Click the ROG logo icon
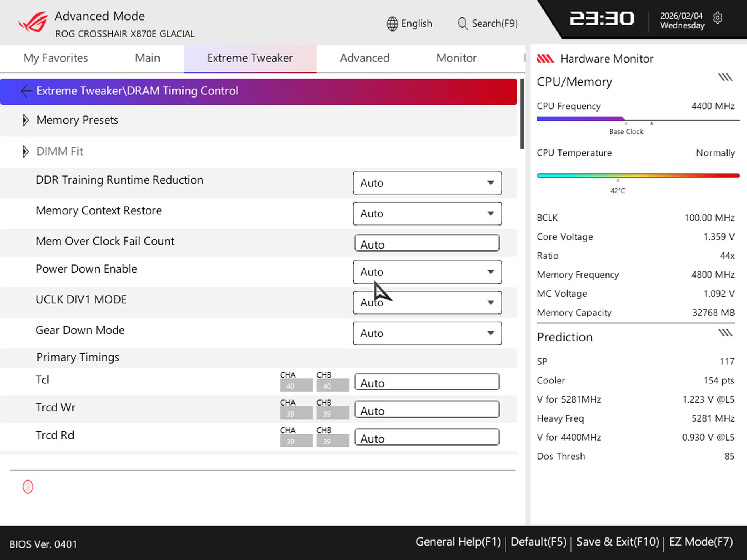This screenshot has height=560, width=747. tap(33, 22)
